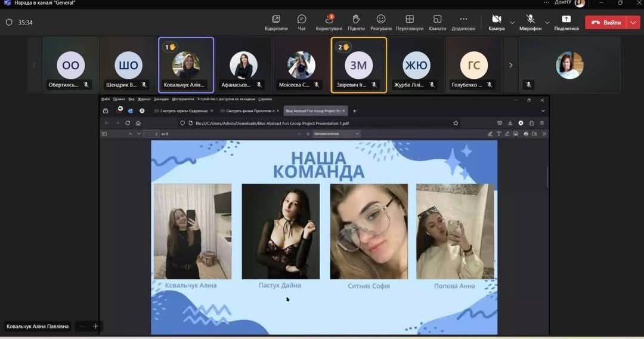Select the Обертинсь... participant tile
The image size is (644, 339).
70,65
